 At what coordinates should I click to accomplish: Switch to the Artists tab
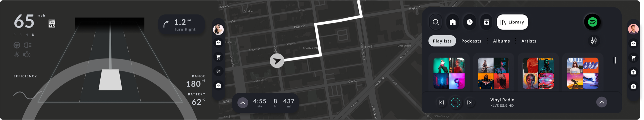point(529,41)
